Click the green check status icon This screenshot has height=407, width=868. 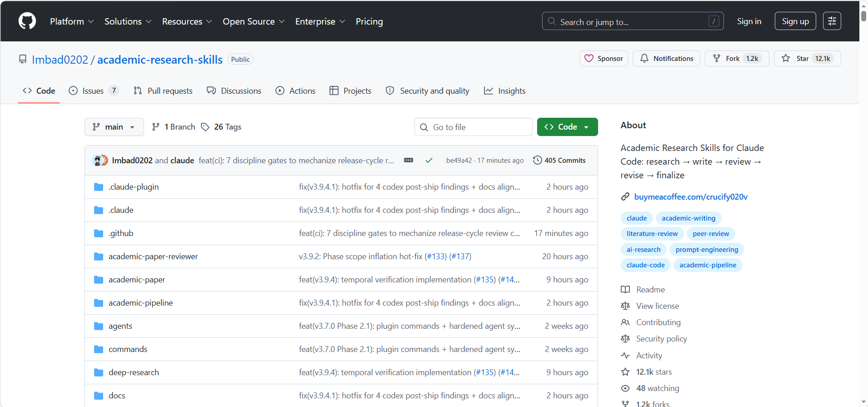429,160
